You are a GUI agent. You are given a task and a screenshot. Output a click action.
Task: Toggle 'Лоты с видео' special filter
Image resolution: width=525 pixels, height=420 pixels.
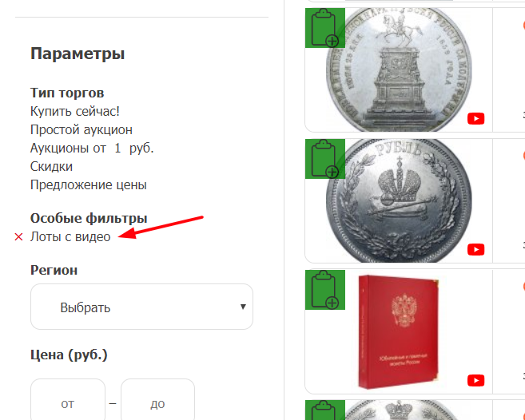pos(70,236)
